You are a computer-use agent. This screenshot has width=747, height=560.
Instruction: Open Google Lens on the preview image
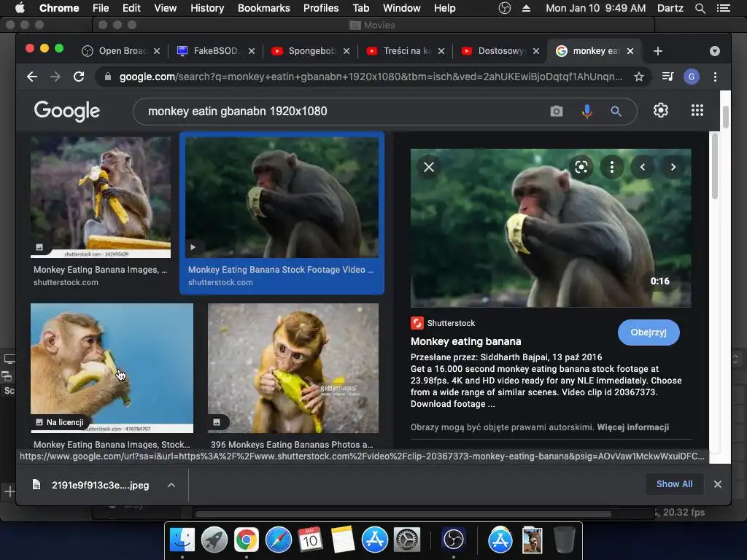(x=581, y=167)
